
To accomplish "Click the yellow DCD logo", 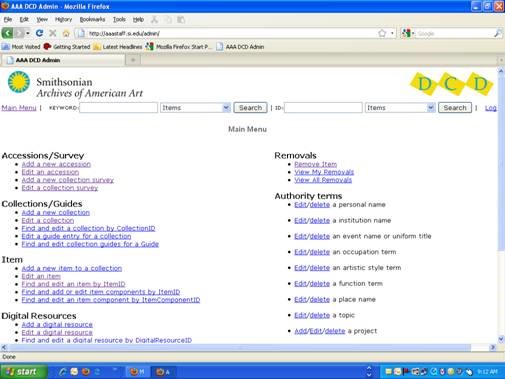I will (452, 84).
